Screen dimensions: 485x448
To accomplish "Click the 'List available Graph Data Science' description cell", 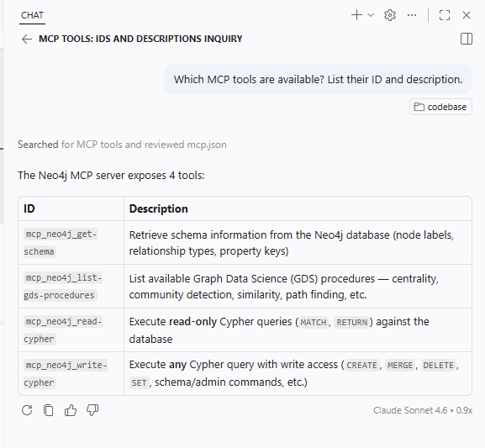I will (x=298, y=286).
